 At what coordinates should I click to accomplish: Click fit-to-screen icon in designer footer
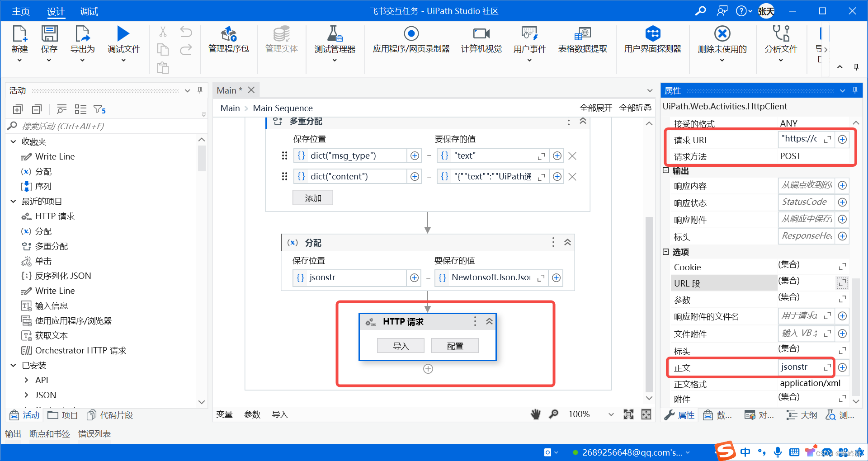point(628,414)
